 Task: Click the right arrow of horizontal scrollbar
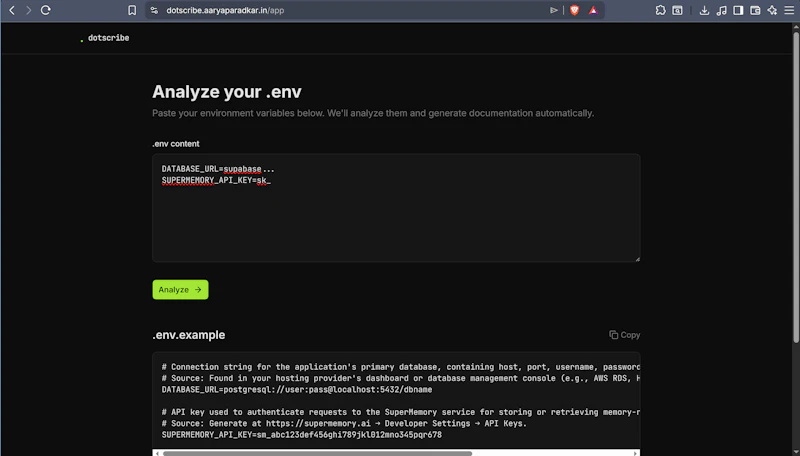(635, 453)
